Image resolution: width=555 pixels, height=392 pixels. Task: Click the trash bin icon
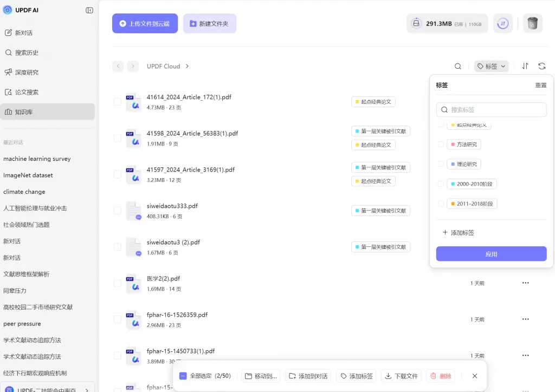coord(532,23)
